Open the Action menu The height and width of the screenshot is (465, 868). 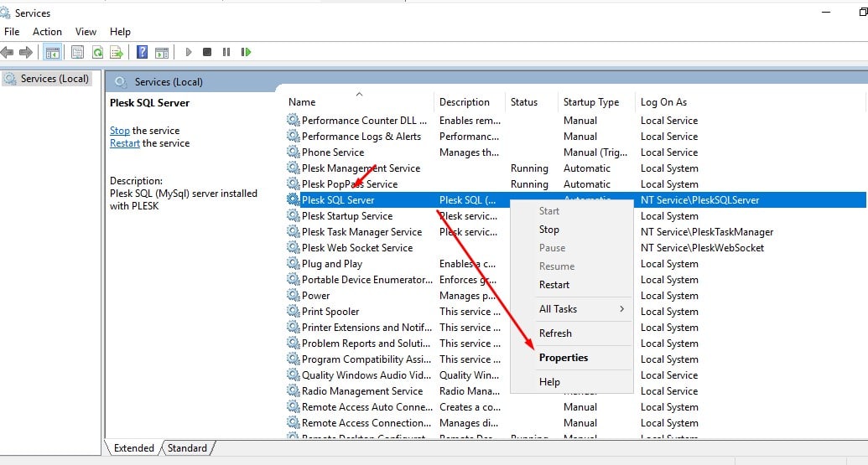coord(47,32)
